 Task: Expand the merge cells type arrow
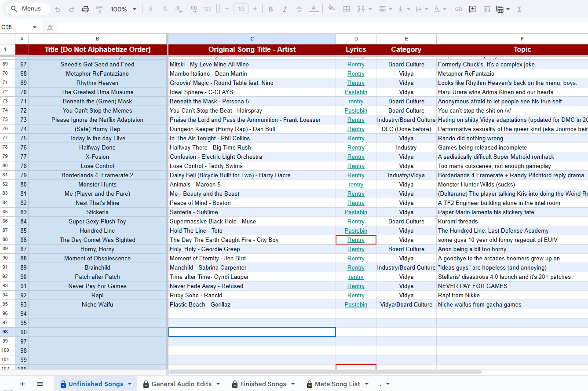(370, 9)
